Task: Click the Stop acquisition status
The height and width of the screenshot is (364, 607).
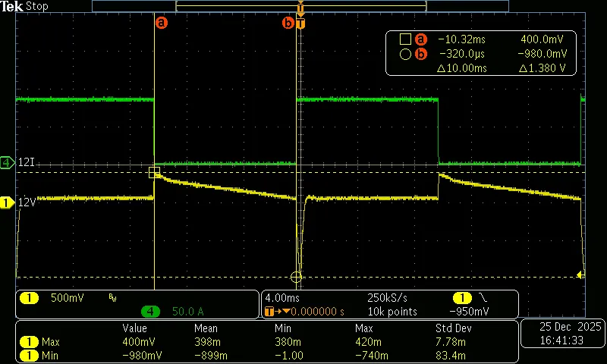Action: pyautogui.click(x=36, y=6)
